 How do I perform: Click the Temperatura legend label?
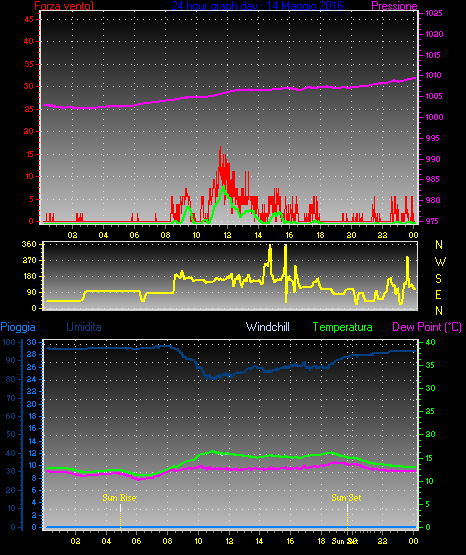[342, 327]
